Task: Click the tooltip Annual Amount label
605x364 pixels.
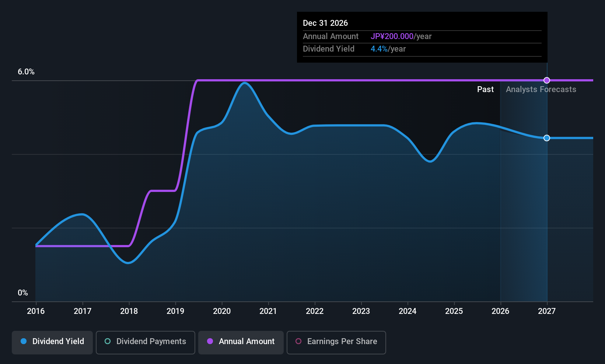Action: coord(331,36)
